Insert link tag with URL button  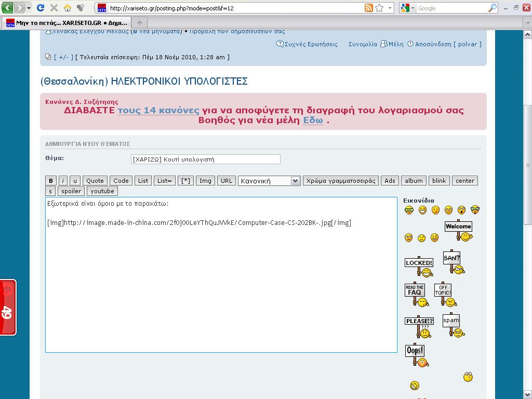click(x=227, y=181)
